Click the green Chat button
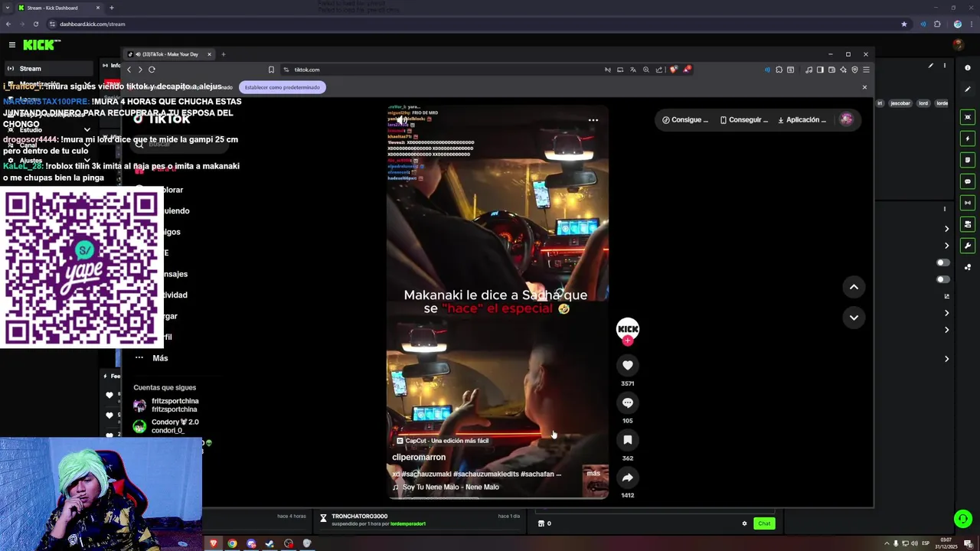Viewport: 980px width, 551px height. [x=764, y=523]
